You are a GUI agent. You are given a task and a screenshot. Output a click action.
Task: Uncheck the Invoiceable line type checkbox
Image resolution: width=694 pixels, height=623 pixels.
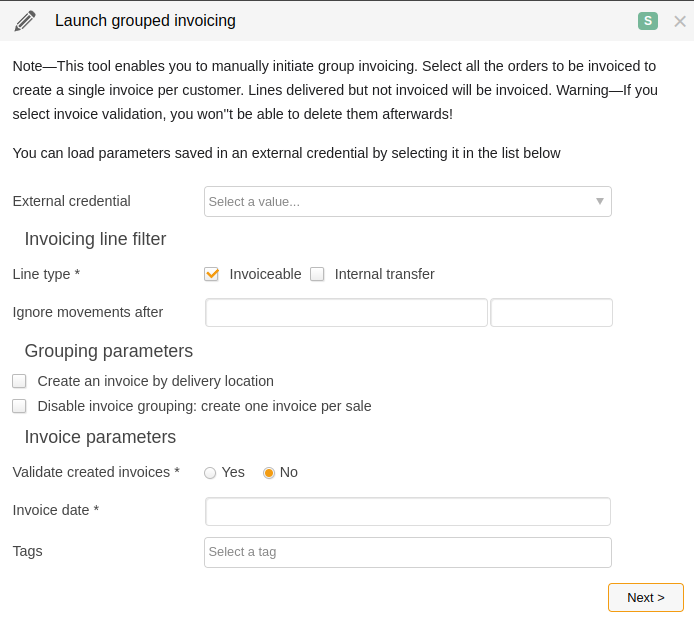(212, 274)
